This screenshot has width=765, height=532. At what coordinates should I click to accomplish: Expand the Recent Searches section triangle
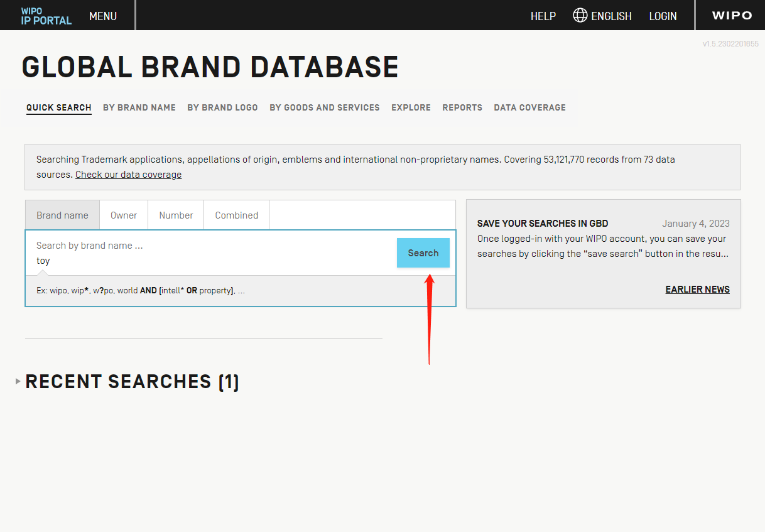pos(18,381)
